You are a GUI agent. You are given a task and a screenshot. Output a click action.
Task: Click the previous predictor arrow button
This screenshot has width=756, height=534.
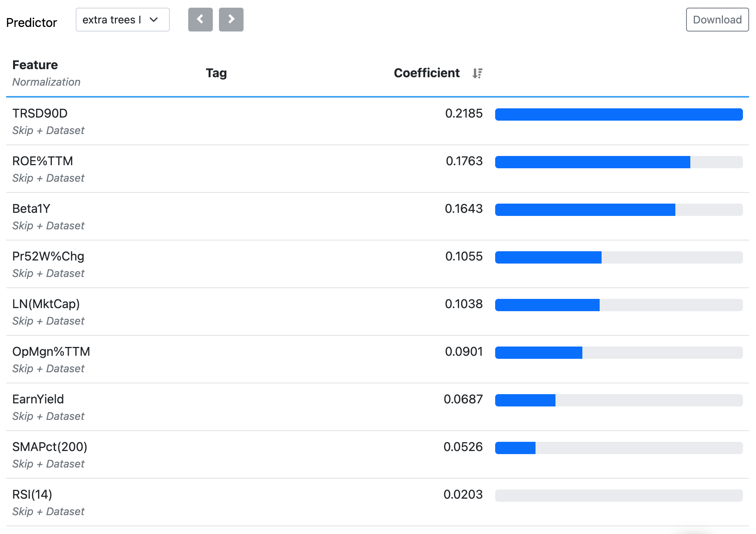[200, 20]
